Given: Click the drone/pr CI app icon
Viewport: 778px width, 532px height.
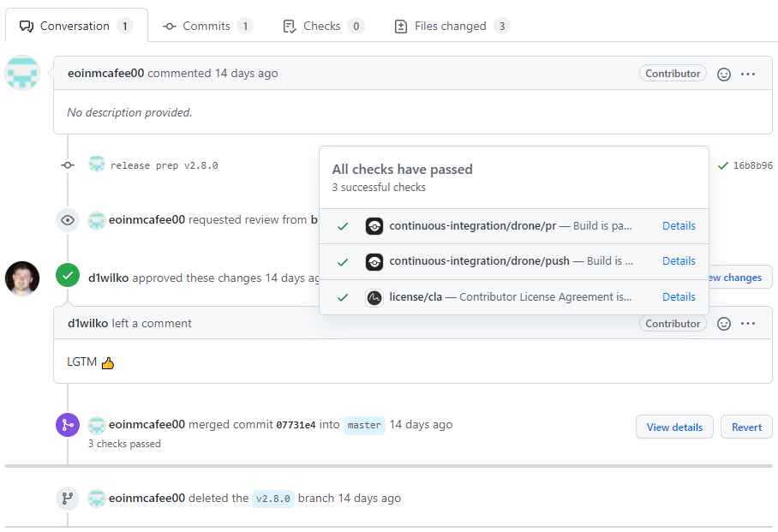Looking at the screenshot, I should pyautogui.click(x=374, y=226).
